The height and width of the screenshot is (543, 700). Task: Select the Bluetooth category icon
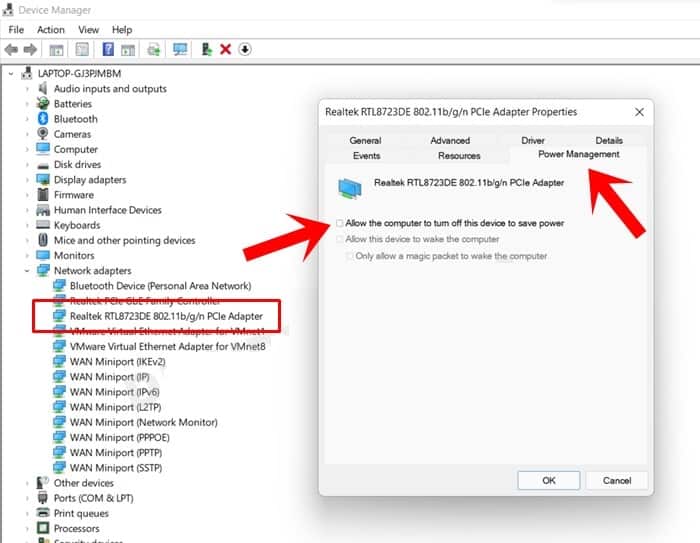click(x=43, y=119)
